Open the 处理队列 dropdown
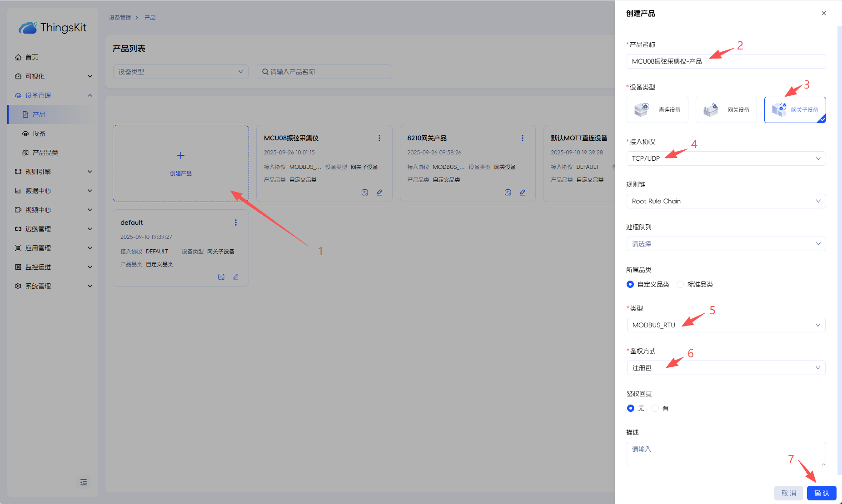 726,244
